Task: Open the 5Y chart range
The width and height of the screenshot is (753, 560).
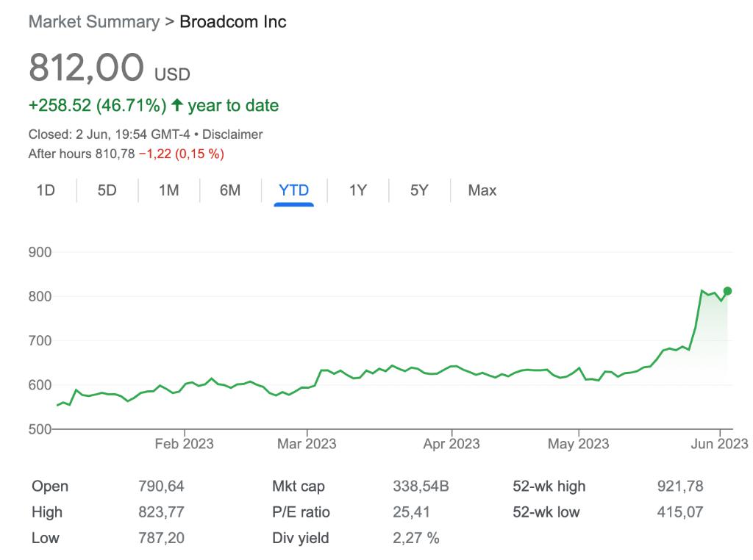Action: [x=419, y=190]
